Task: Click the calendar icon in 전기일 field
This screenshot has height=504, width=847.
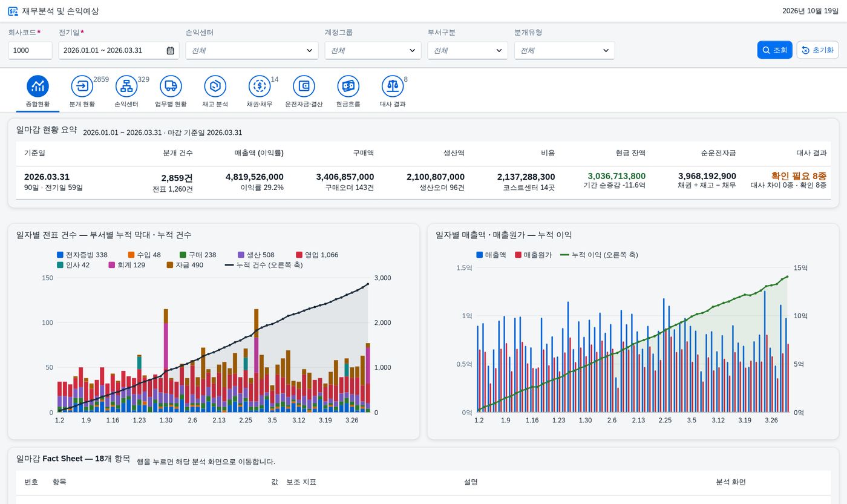Action: pyautogui.click(x=171, y=51)
